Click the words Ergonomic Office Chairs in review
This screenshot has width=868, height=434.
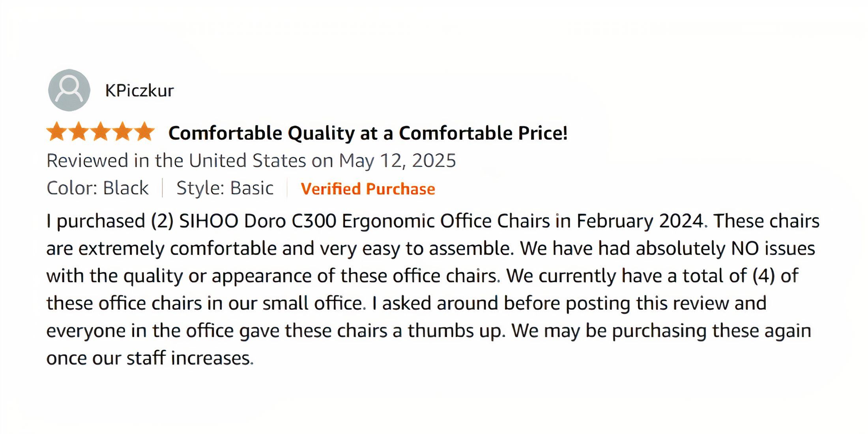point(446,221)
